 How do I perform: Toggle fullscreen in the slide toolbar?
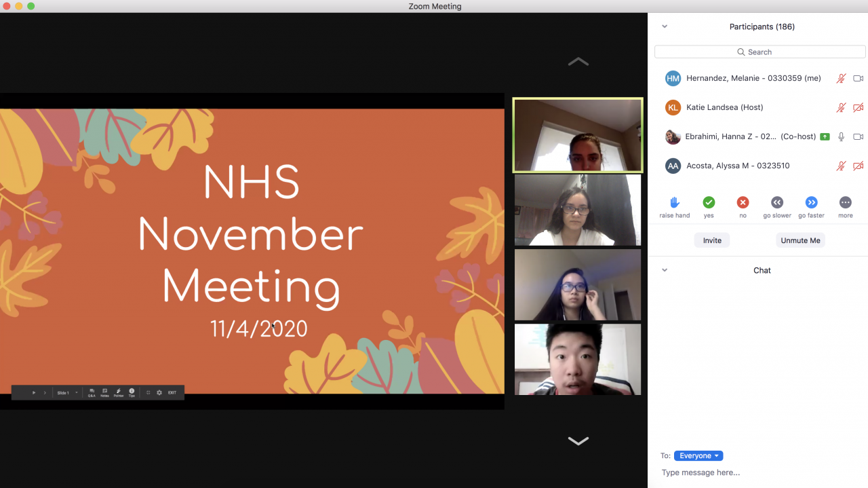coord(149,393)
